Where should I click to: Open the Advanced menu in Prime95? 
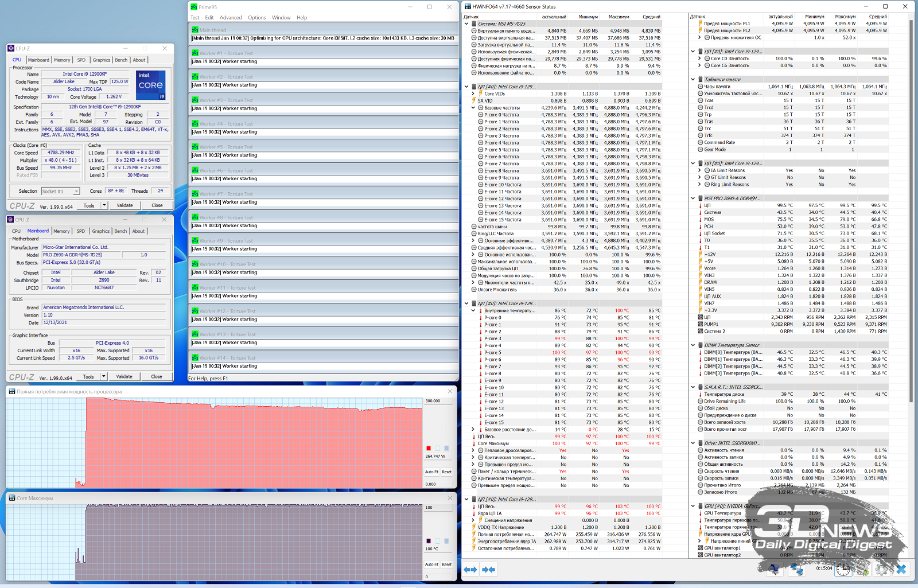(x=231, y=18)
